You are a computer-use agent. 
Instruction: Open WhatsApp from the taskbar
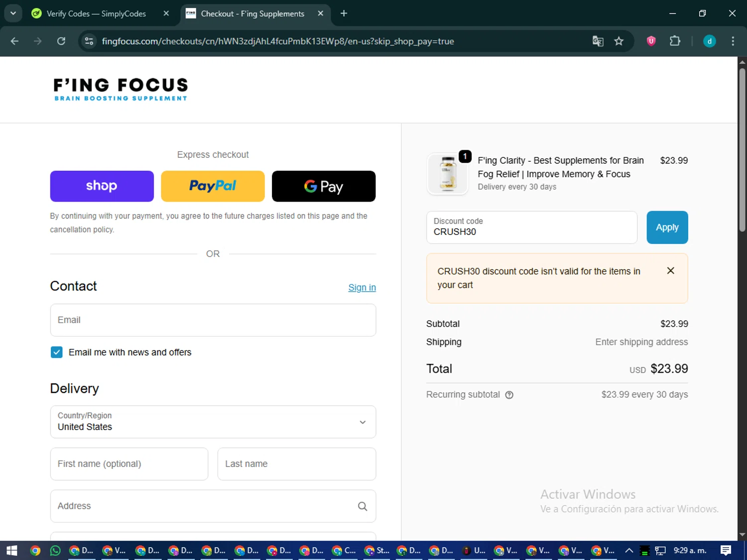click(x=55, y=551)
